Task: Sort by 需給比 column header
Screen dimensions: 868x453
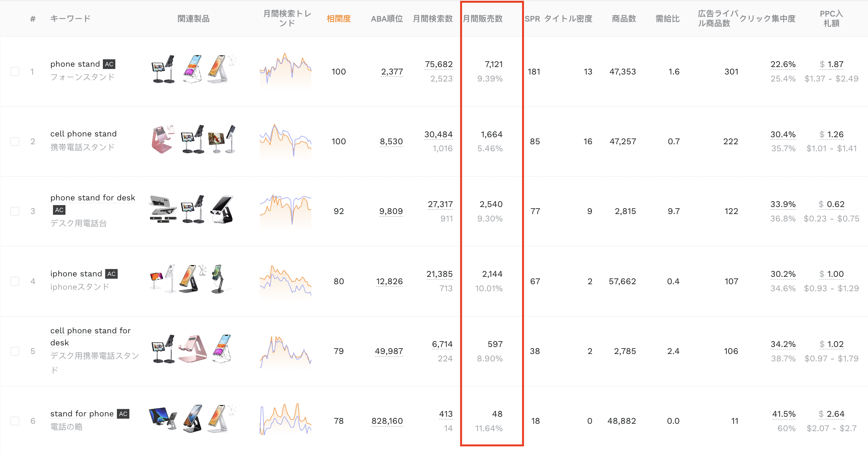Action: [x=667, y=18]
